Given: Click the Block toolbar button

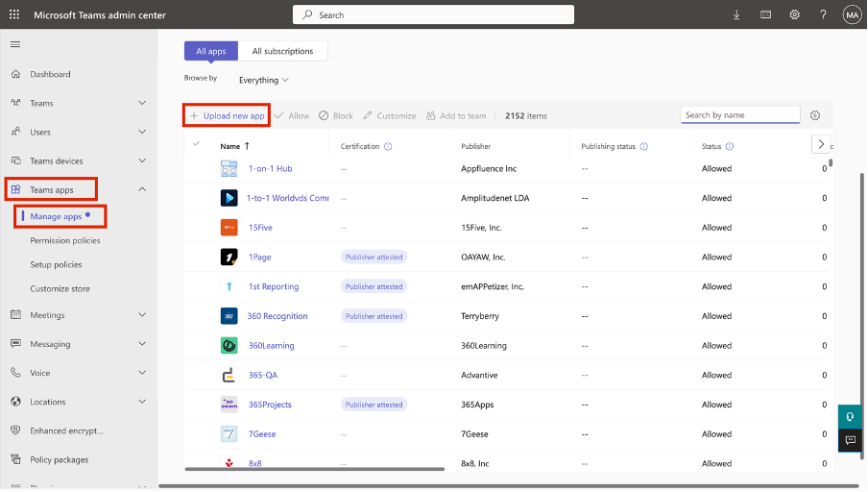Looking at the screenshot, I should point(336,116).
